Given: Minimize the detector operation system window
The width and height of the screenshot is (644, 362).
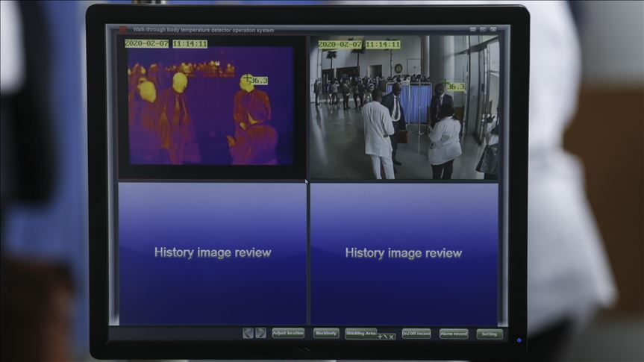Looking at the screenshot, I should 473,29.
